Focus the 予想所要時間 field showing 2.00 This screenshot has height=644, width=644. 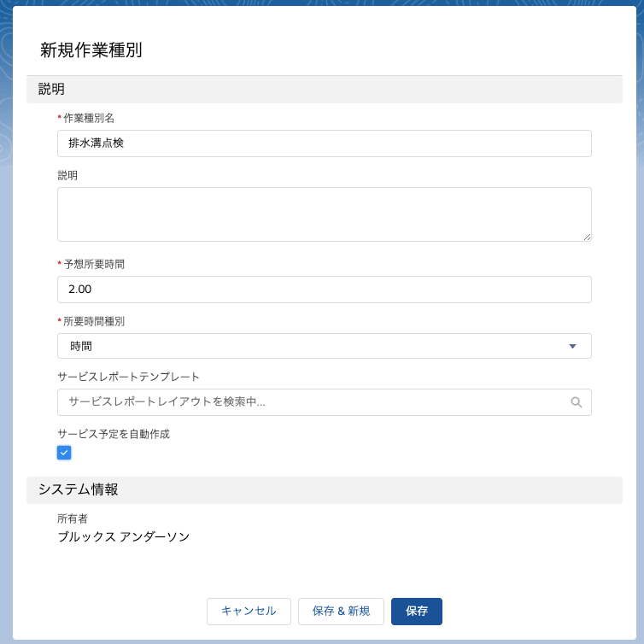tap(324, 290)
